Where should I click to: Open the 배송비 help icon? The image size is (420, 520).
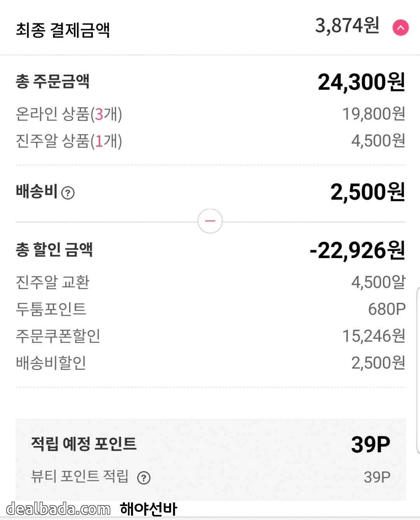click(68, 193)
